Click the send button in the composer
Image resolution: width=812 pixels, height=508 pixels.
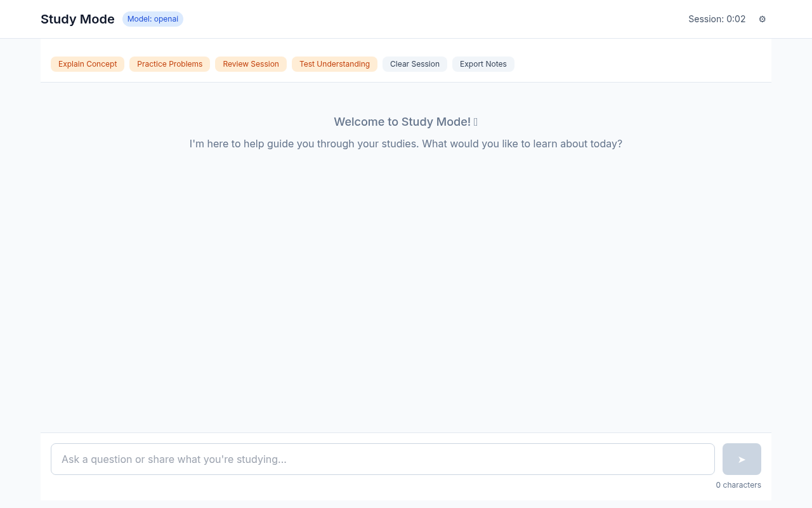click(741, 458)
